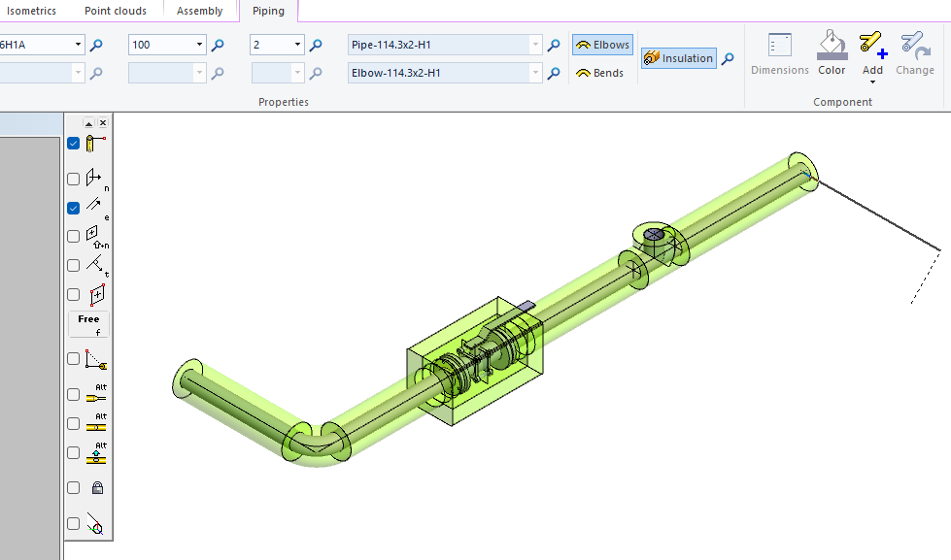
Task: Open the Point clouds tab
Action: [116, 11]
